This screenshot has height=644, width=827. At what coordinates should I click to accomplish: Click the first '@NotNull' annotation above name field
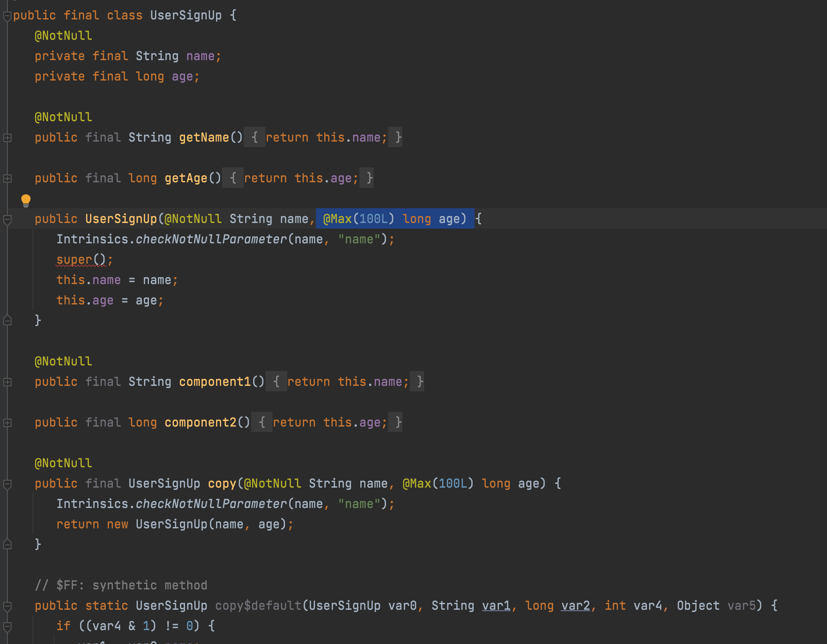(x=63, y=36)
